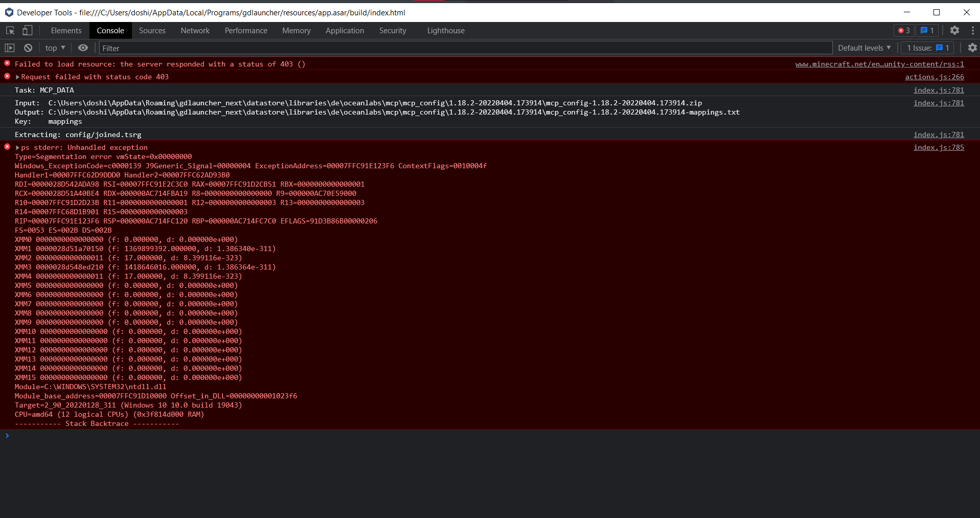980x518 pixels.
Task: Open the console sidebar icon
Action: (x=10, y=48)
